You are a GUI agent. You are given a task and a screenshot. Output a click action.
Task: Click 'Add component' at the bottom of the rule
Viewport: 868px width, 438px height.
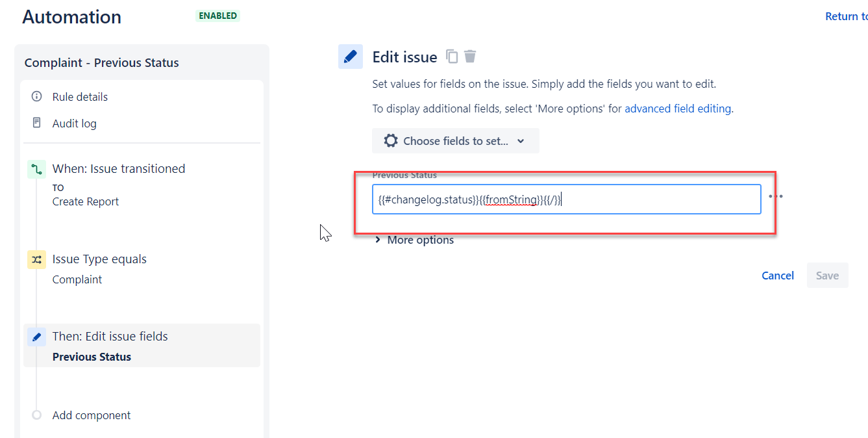(91, 415)
